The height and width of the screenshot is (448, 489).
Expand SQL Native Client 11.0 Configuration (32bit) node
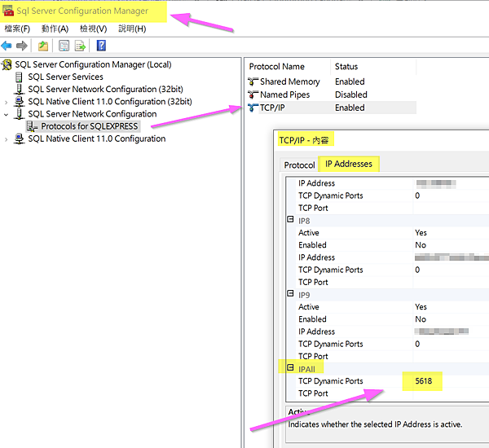click(6, 102)
